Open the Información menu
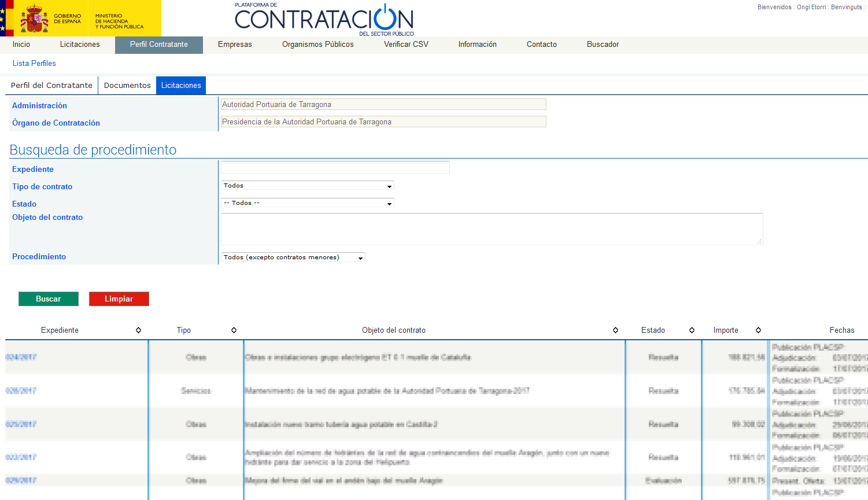868x500 pixels. tap(478, 45)
